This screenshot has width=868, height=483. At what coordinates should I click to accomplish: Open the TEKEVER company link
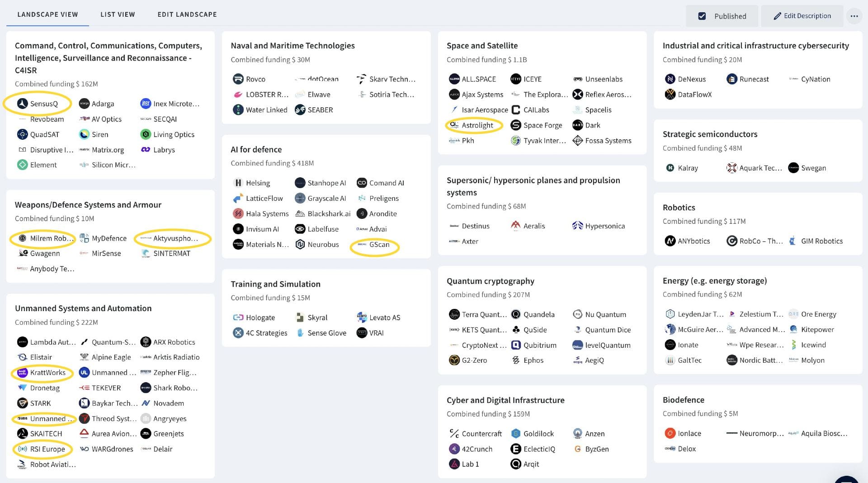[106, 388]
